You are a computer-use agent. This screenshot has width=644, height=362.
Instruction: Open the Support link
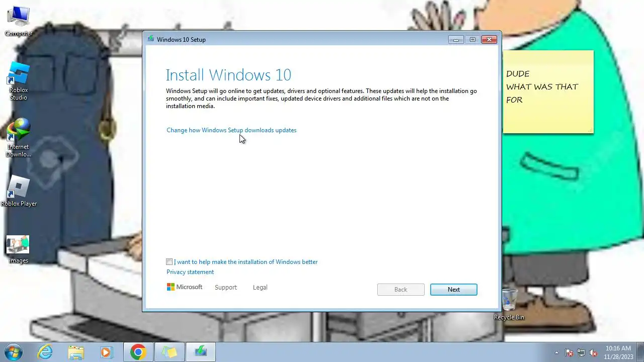point(225,288)
